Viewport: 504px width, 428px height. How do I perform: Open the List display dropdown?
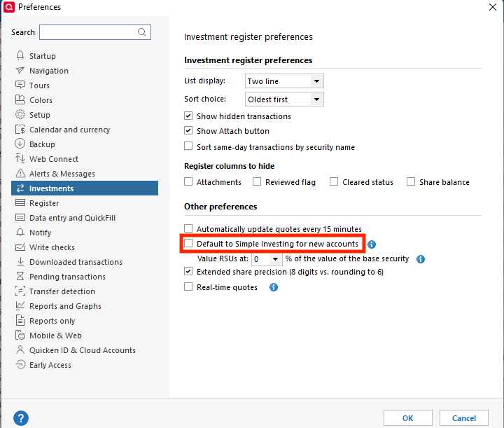[x=284, y=81]
